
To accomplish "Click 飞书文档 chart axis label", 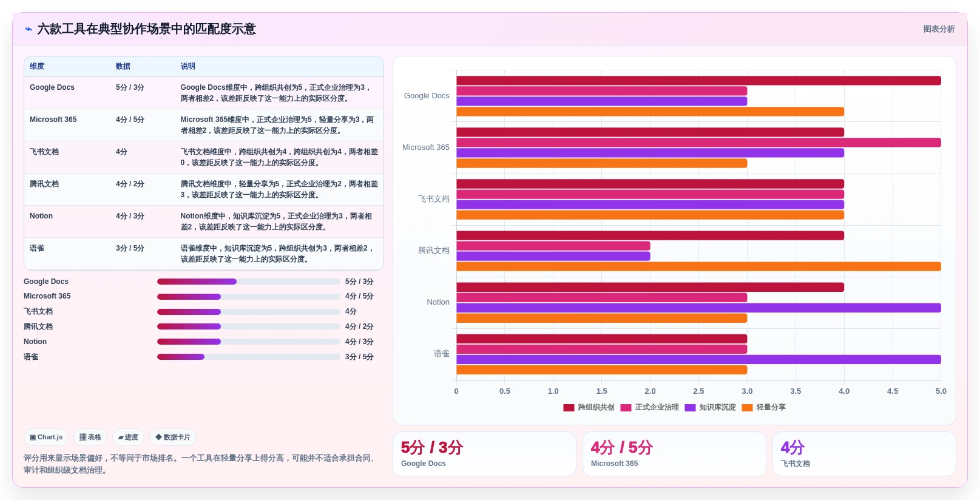I will tap(434, 199).
